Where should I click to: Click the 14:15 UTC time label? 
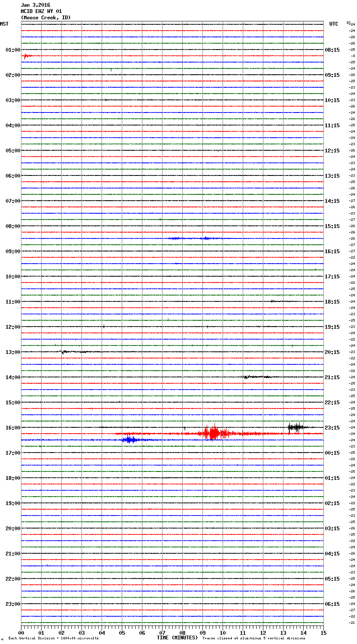(332, 201)
